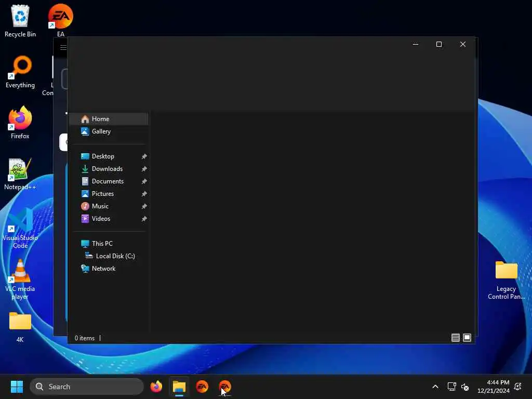The width and height of the screenshot is (532, 399).
Task: Open hamburger menu in background EA window
Action: pyautogui.click(x=63, y=47)
